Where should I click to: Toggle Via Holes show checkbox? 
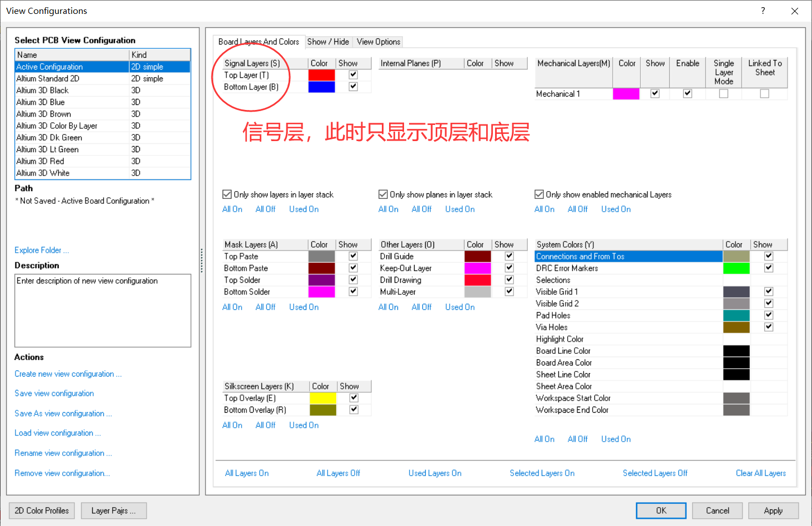tap(769, 327)
